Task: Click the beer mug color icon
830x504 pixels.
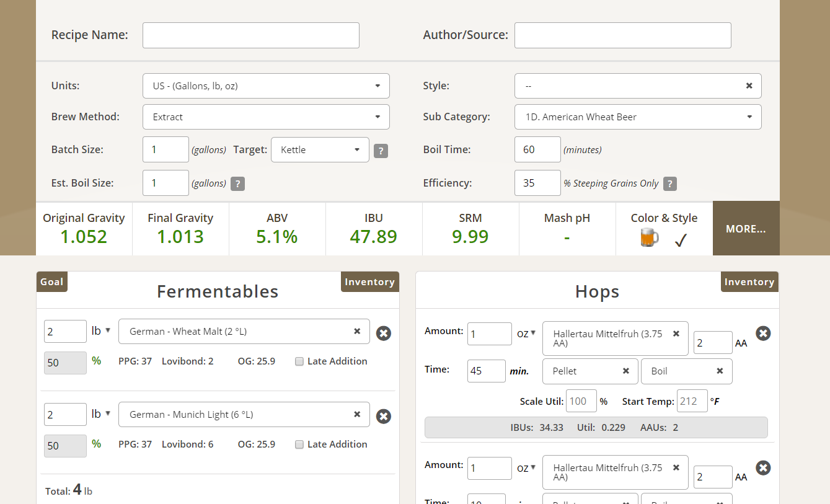Action: click(x=649, y=238)
